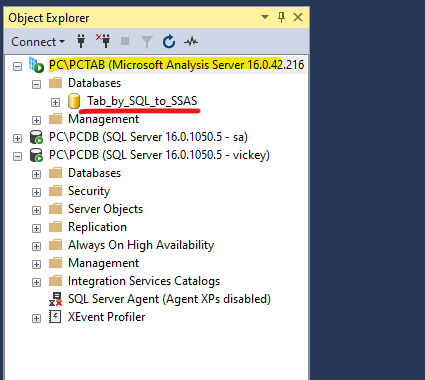425x380 pixels.
Task: Click the Databases folder icon under PC\PCTAB
Action: point(56,83)
